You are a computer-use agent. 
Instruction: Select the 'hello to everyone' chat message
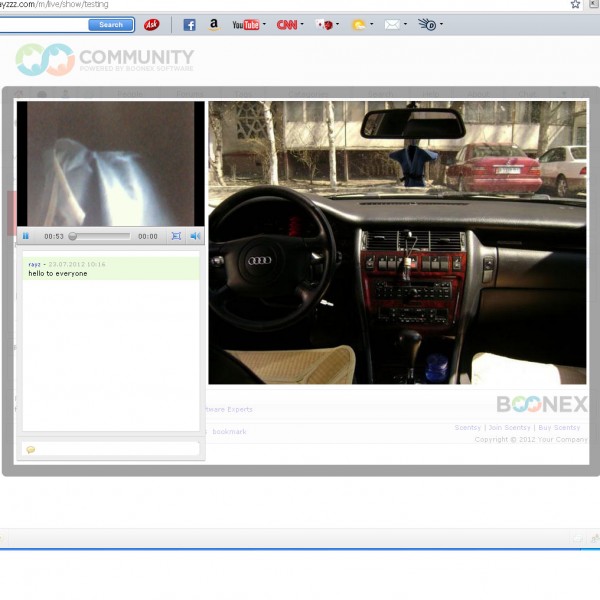click(x=58, y=274)
